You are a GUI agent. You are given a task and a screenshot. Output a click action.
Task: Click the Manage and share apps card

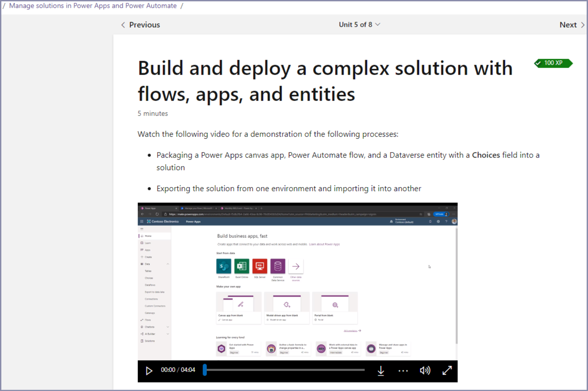pyautogui.click(x=388, y=348)
